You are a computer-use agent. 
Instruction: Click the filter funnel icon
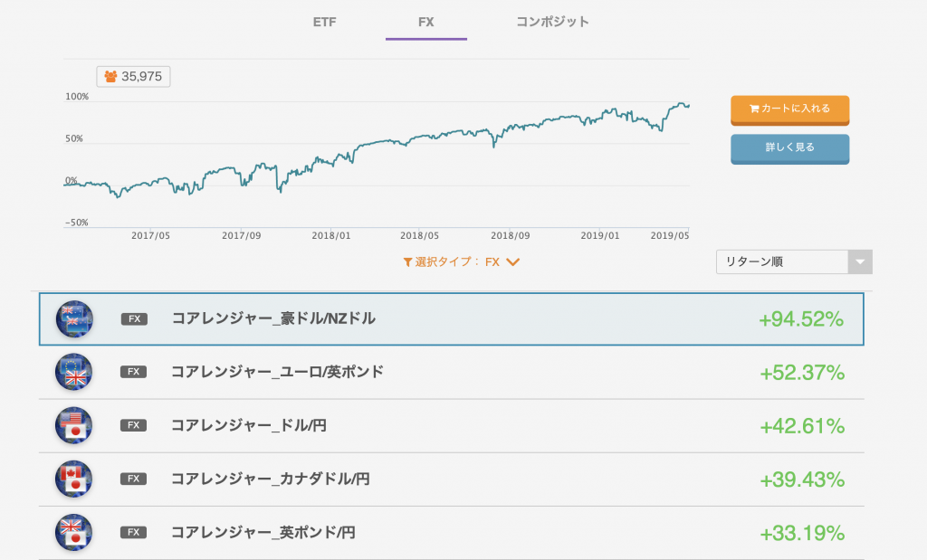click(407, 262)
